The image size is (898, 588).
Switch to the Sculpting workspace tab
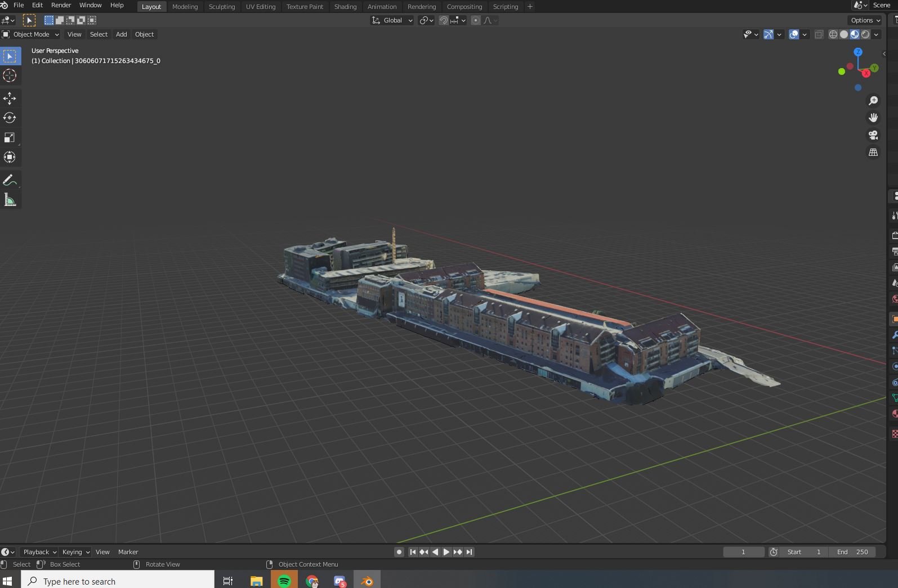click(x=222, y=7)
